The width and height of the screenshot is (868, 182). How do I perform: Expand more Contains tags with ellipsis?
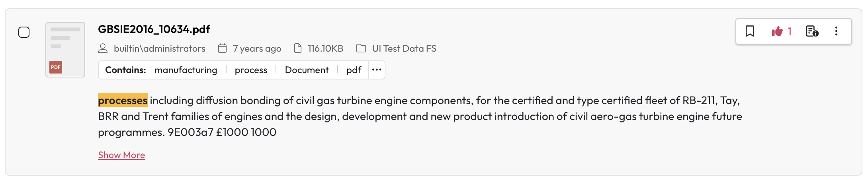(377, 70)
